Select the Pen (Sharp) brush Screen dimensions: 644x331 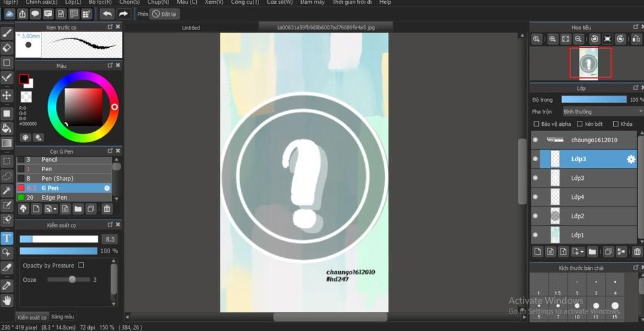click(64, 179)
